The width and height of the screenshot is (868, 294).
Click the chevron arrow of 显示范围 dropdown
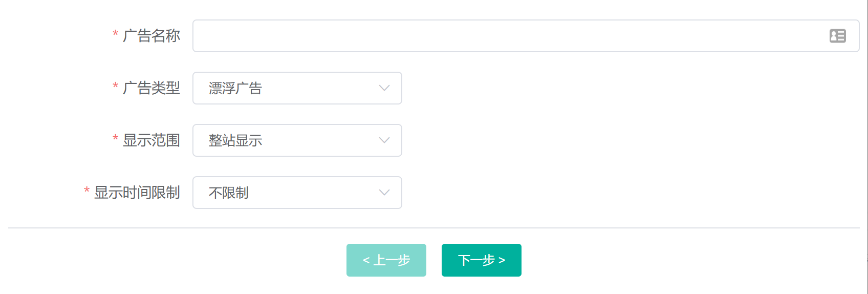click(384, 140)
